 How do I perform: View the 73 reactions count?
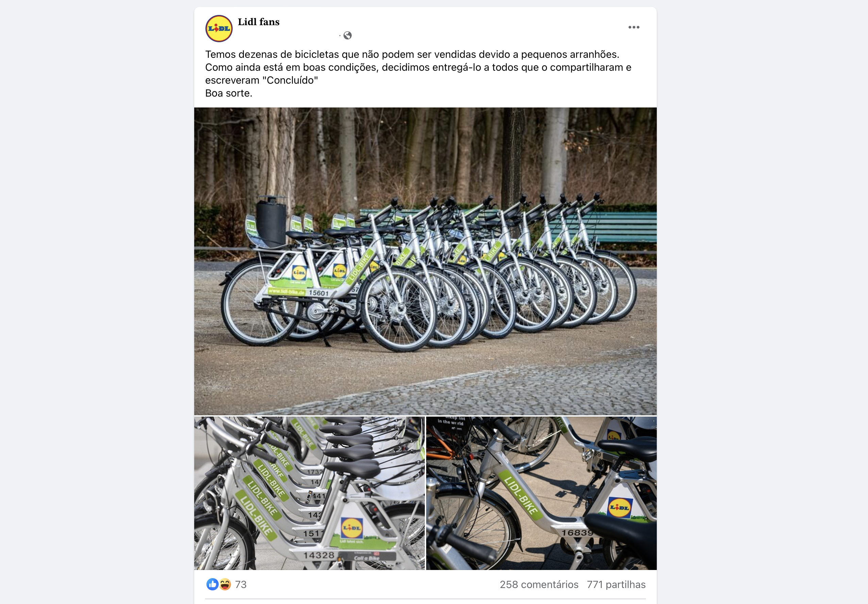(x=241, y=584)
